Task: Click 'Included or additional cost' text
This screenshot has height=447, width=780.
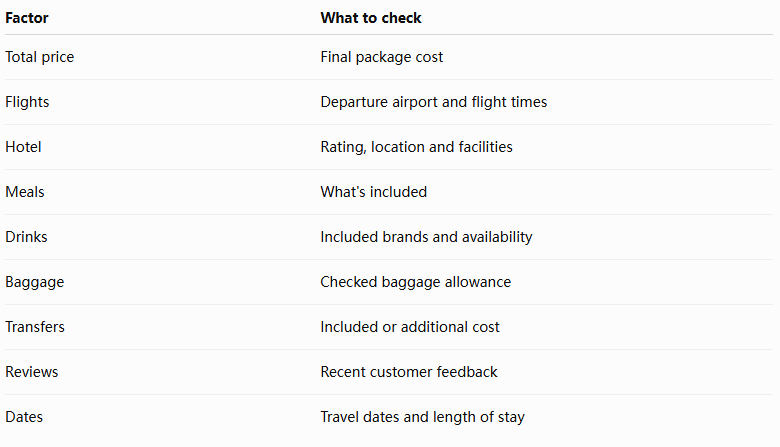Action: (x=410, y=327)
